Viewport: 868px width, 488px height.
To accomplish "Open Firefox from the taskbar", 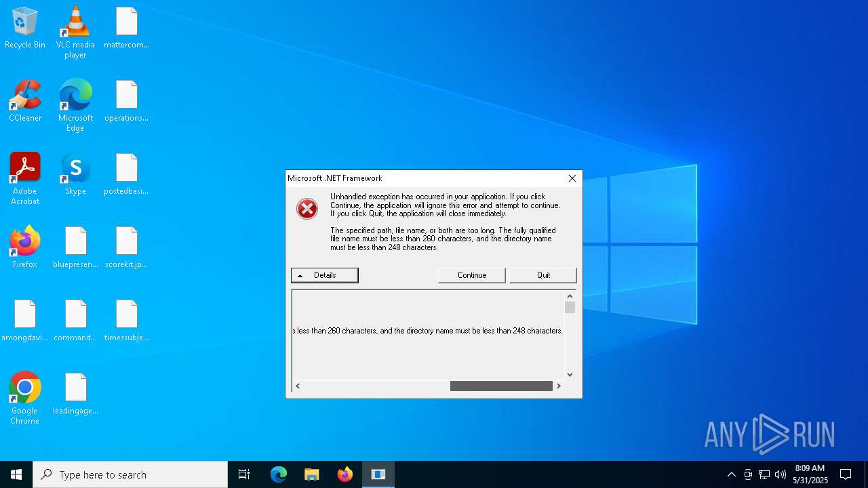I will pyautogui.click(x=345, y=474).
